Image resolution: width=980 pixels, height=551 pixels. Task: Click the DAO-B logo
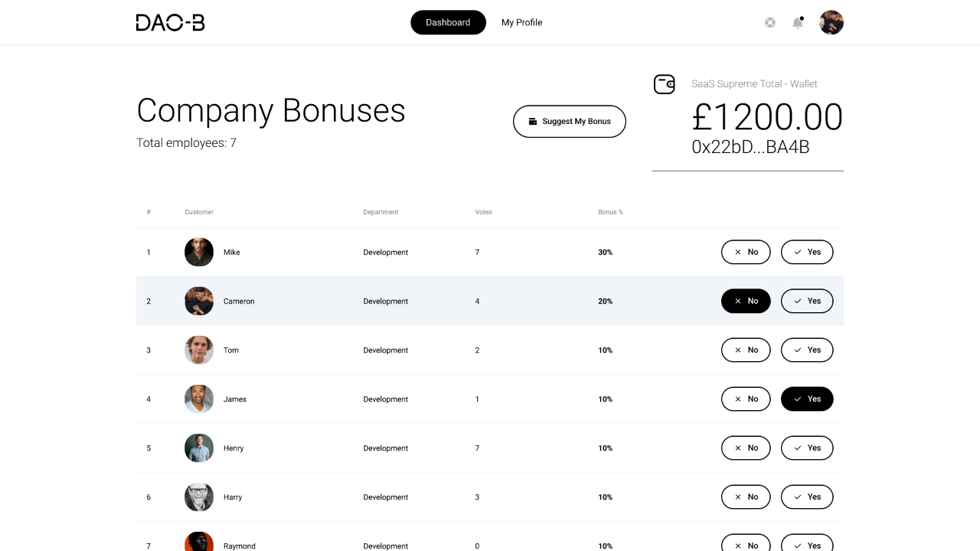click(x=170, y=22)
